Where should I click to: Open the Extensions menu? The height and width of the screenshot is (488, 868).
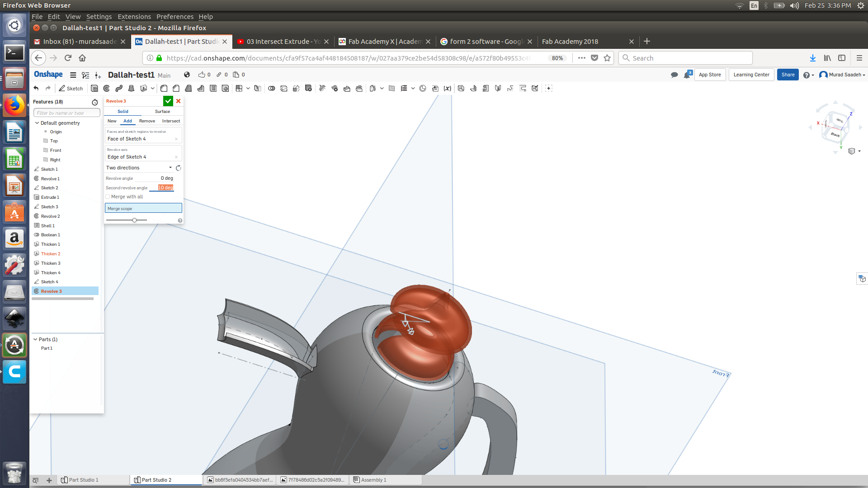[x=134, y=17]
